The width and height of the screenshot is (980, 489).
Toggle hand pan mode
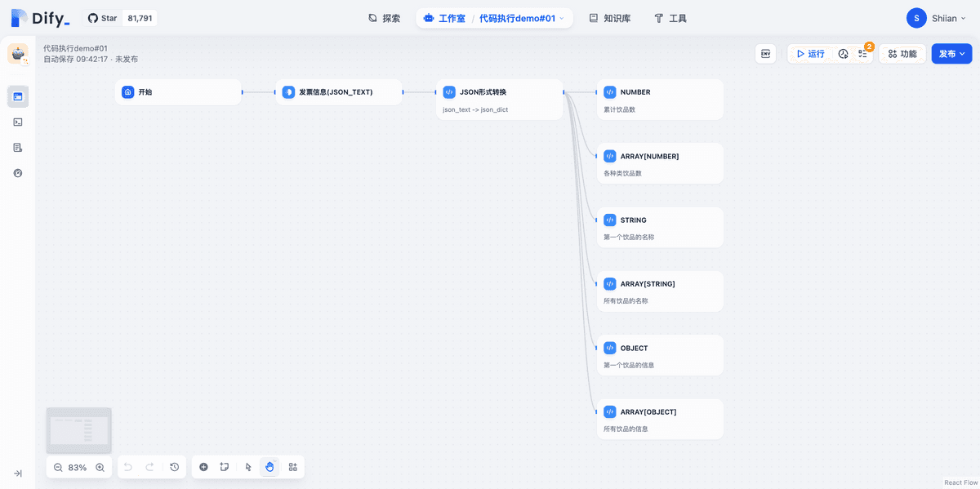click(x=269, y=467)
